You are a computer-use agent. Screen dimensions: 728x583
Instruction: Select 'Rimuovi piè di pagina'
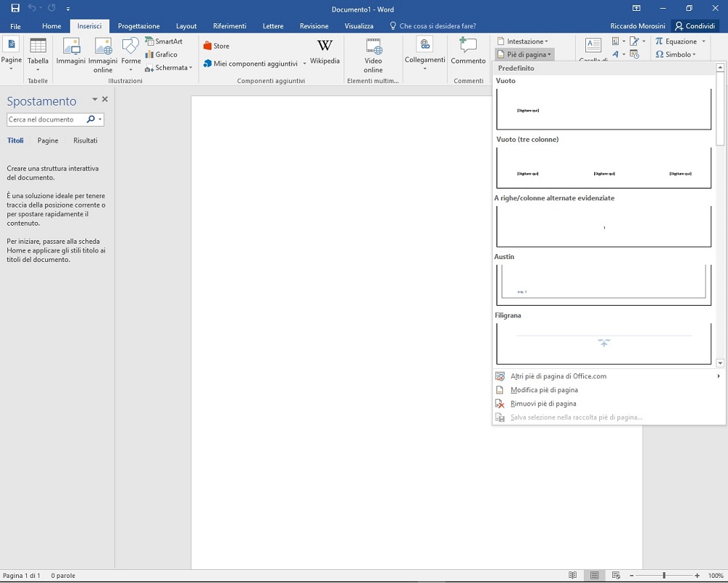tap(609, 403)
